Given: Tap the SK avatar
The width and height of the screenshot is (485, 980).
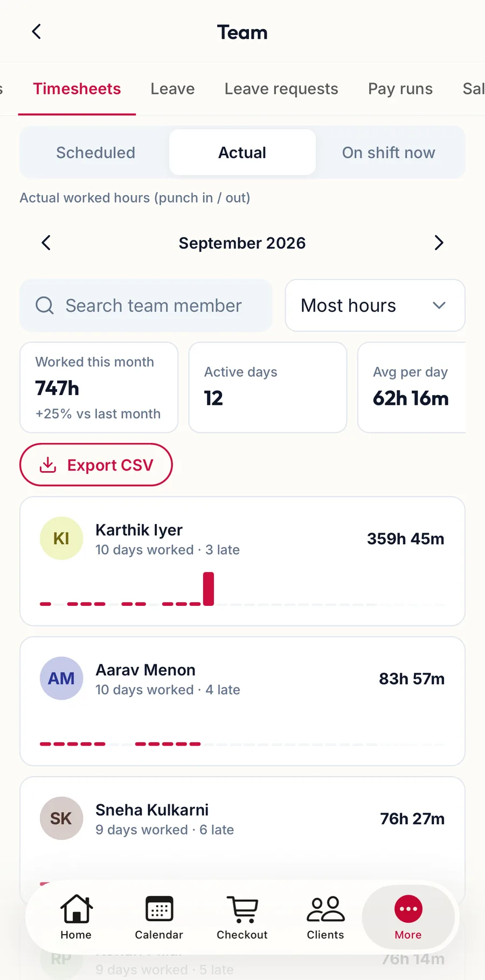Looking at the screenshot, I should point(61,819).
